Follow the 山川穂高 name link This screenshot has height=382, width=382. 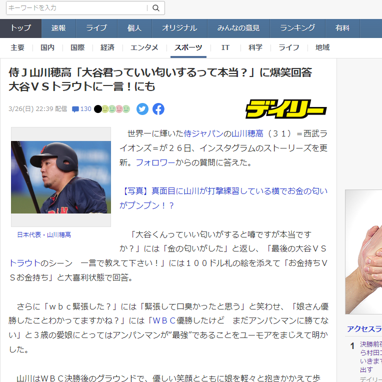(x=247, y=134)
